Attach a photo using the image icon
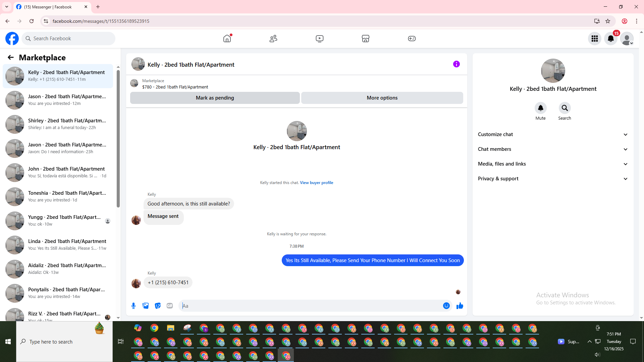The width and height of the screenshot is (644, 362). [x=146, y=306]
